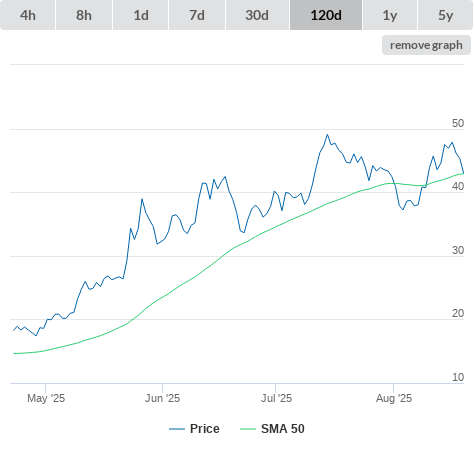
Task: Switch chart to 30d range
Action: 257,15
